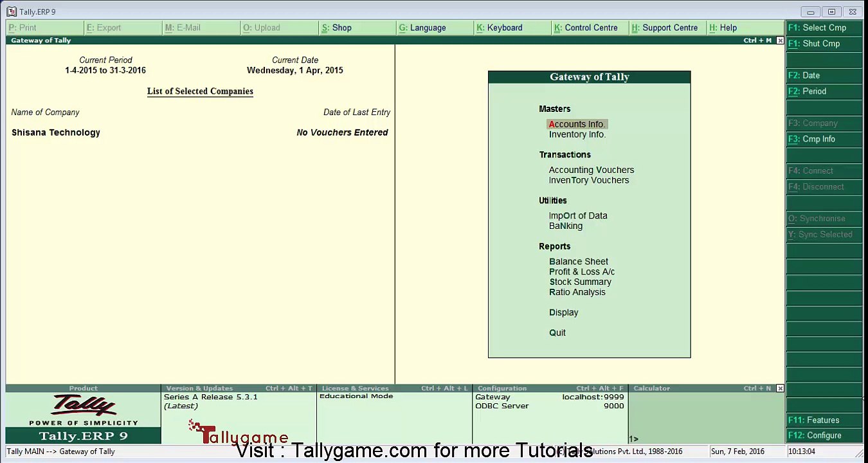
Task: Click the Version & Updates panel header
Action: pos(239,388)
